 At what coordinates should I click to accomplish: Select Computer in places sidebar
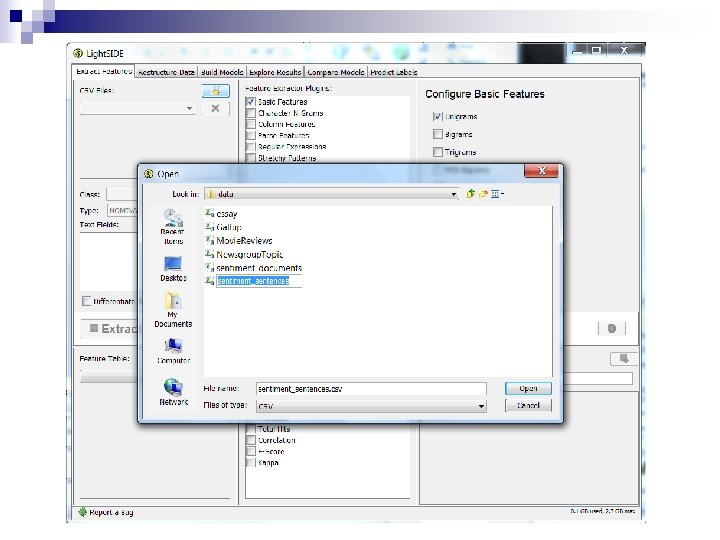173,351
